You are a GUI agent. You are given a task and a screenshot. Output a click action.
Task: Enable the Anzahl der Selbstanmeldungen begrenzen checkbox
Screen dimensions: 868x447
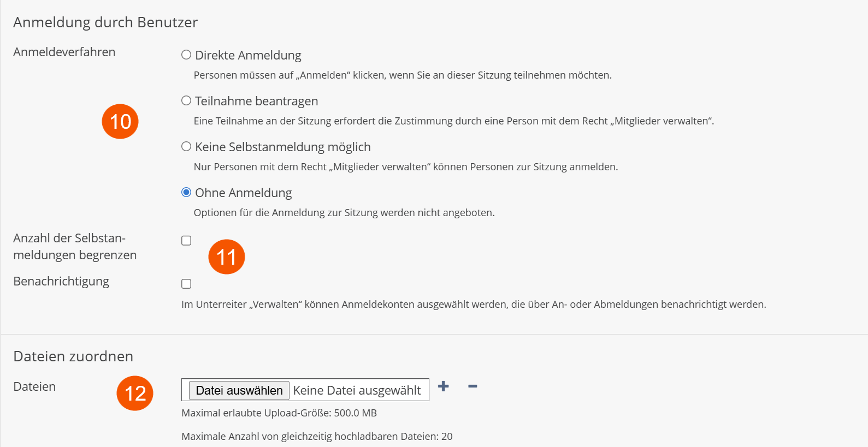tap(186, 241)
